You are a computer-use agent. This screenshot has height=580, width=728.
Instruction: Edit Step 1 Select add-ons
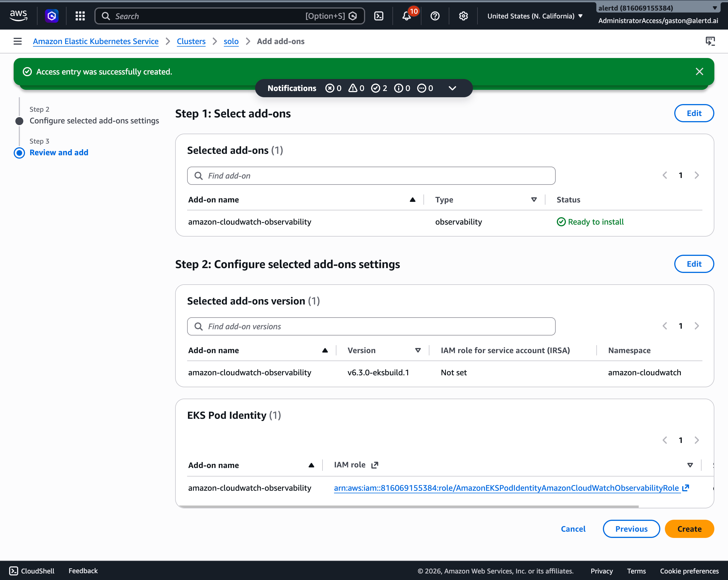[x=694, y=113]
